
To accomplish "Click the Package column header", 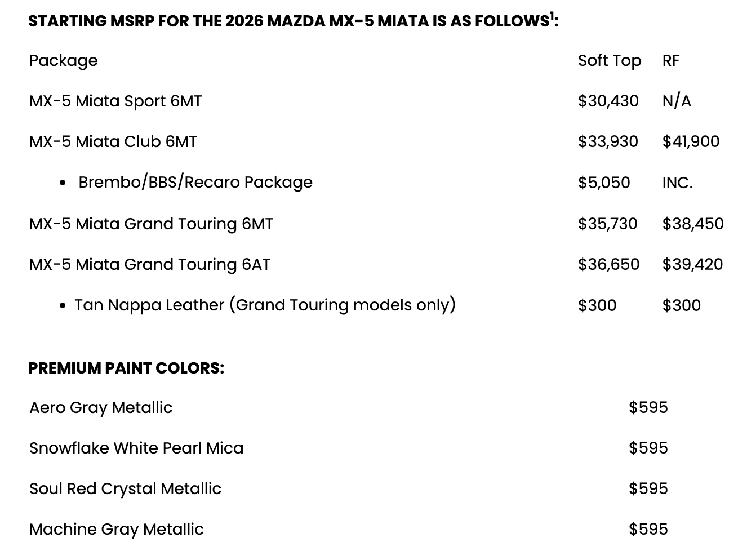I will pyautogui.click(x=64, y=61).
